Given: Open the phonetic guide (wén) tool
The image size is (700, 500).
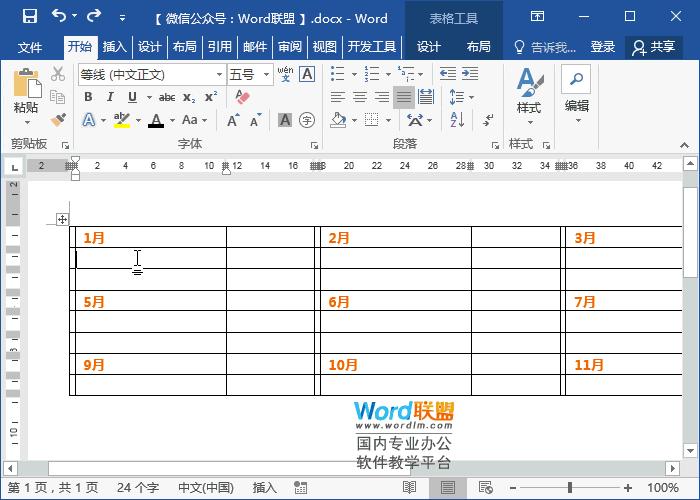Looking at the screenshot, I should click(x=285, y=74).
